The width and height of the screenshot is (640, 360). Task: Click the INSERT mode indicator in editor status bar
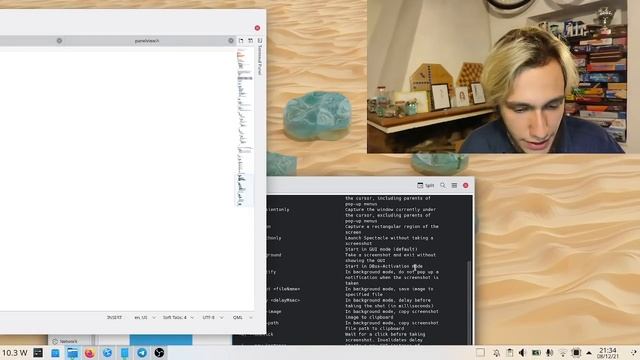114,318
